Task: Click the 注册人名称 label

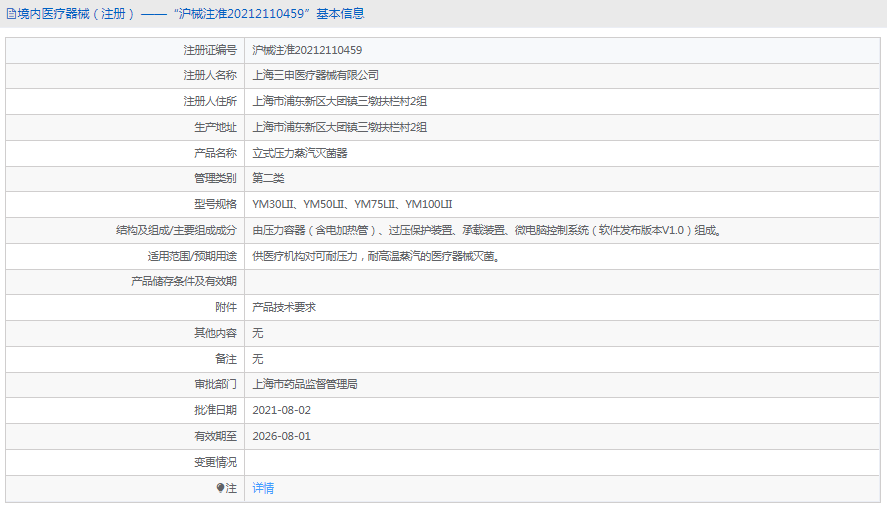Action: (210, 75)
